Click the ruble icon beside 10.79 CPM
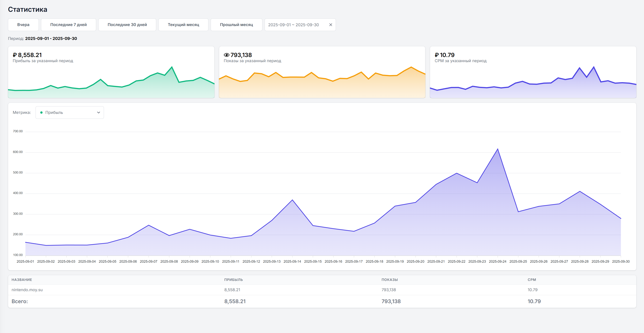This screenshot has width=644, height=333. pos(437,55)
